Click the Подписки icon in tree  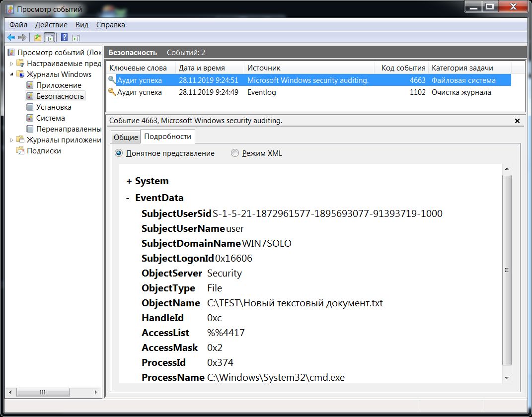click(x=20, y=150)
